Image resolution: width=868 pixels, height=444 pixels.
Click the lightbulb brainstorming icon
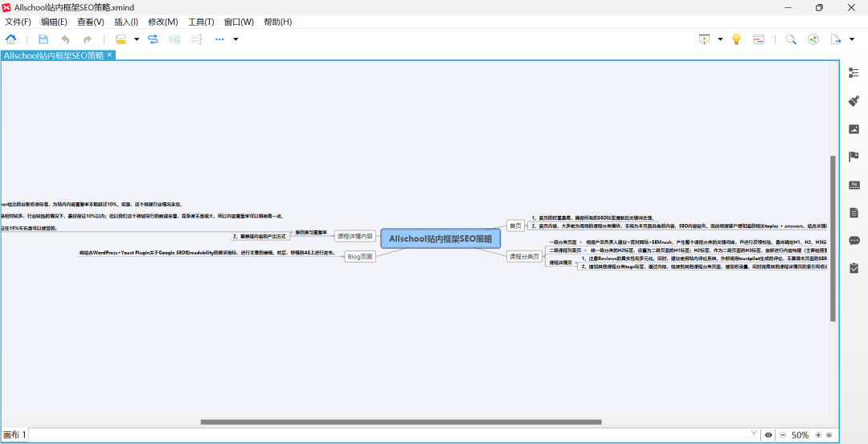point(735,39)
